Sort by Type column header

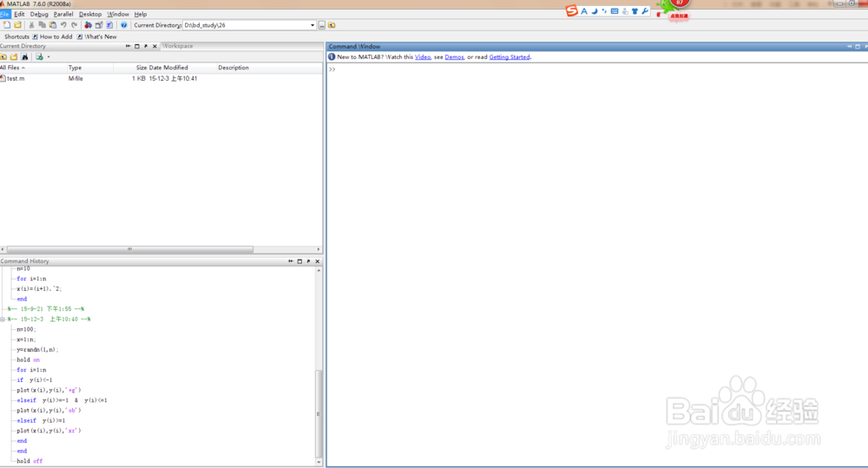tap(89, 68)
